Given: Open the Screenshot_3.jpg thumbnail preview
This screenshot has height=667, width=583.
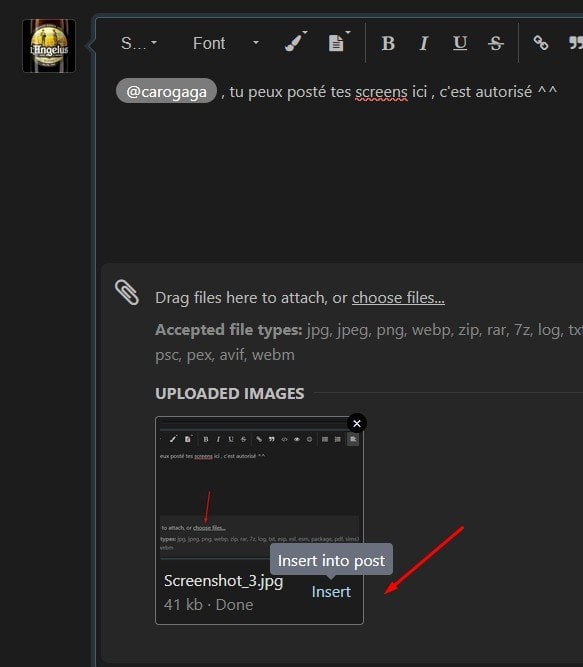Looking at the screenshot, I should (x=259, y=488).
